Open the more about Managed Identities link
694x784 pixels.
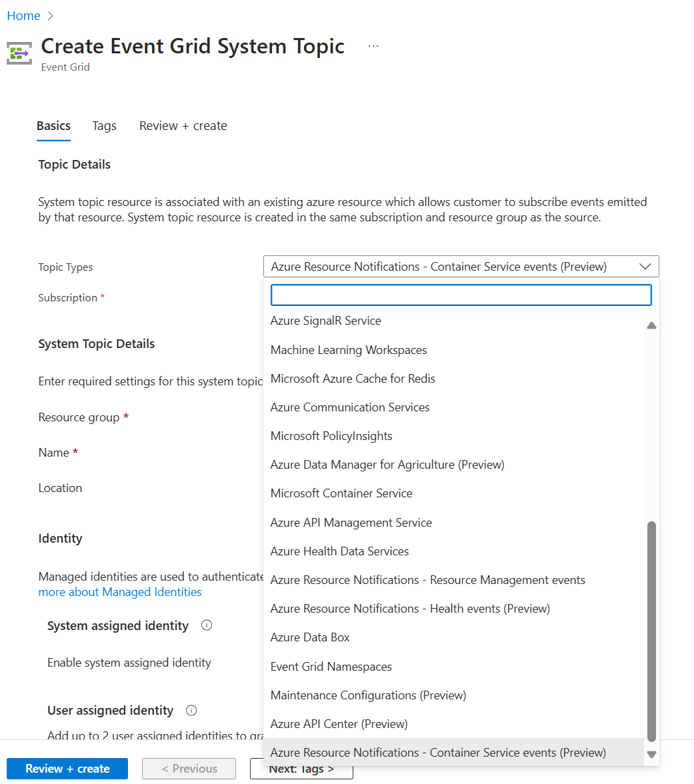[120, 592]
